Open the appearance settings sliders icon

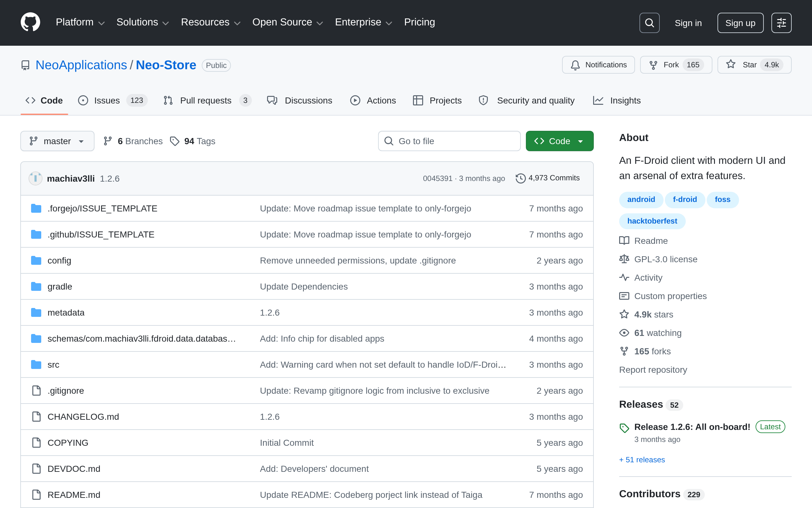point(781,23)
